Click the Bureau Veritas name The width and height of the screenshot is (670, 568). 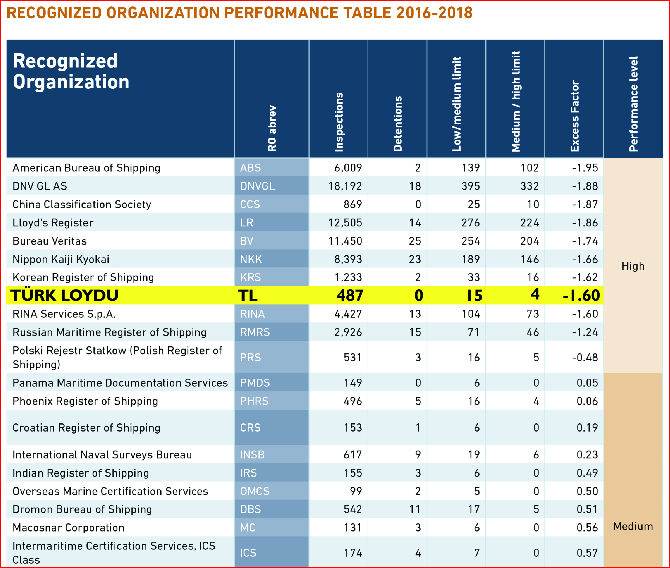[x=49, y=241]
